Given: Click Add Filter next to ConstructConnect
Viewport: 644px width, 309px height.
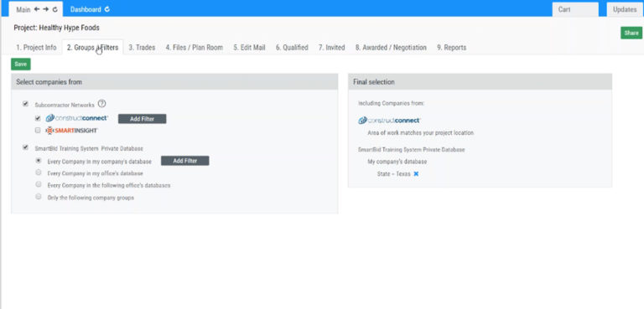Looking at the screenshot, I should (x=142, y=119).
